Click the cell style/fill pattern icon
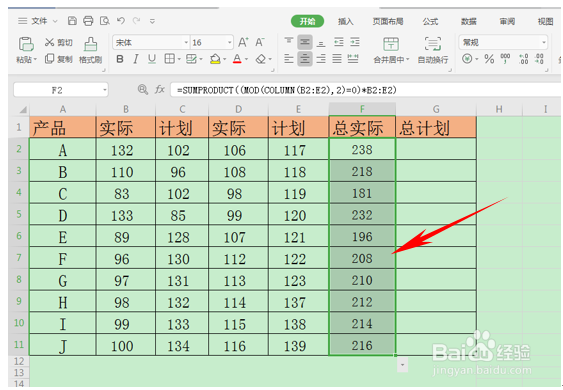The height and width of the screenshot is (390, 563). [191, 59]
